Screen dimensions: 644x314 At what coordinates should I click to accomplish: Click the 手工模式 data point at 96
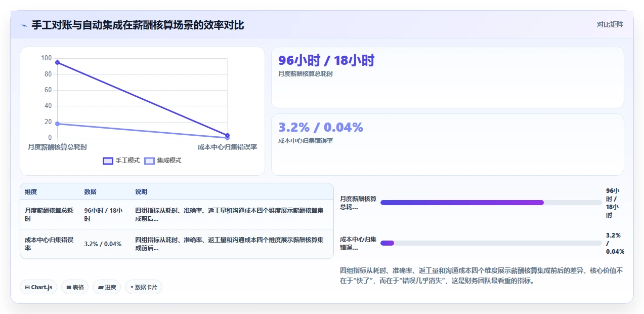57,62
